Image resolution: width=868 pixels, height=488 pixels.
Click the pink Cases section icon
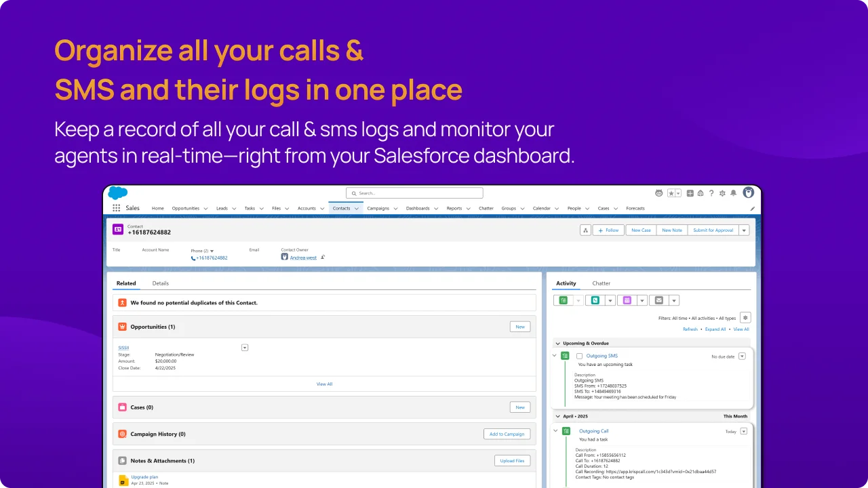coord(122,407)
